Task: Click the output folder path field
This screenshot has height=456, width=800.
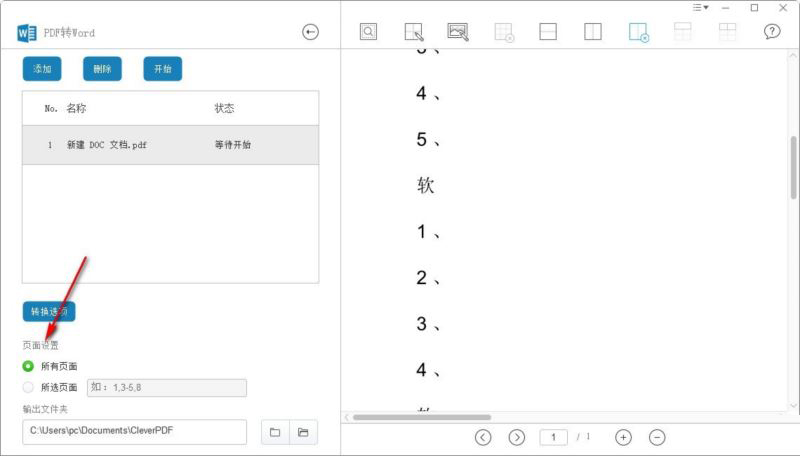Action: (135, 432)
